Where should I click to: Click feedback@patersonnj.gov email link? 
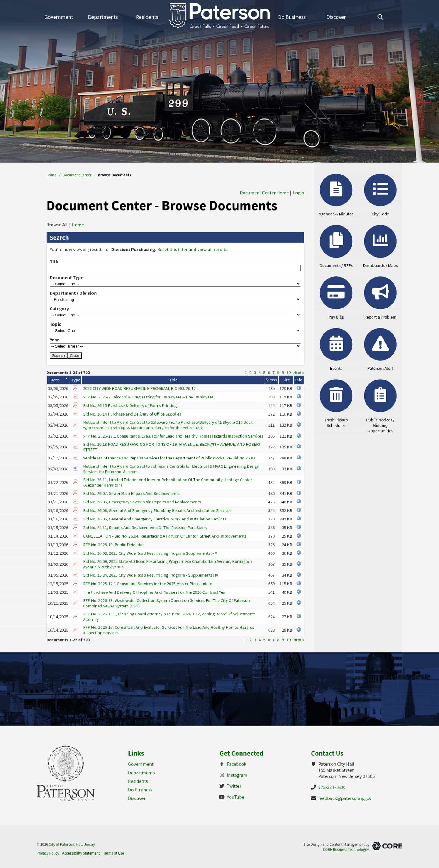(x=344, y=798)
